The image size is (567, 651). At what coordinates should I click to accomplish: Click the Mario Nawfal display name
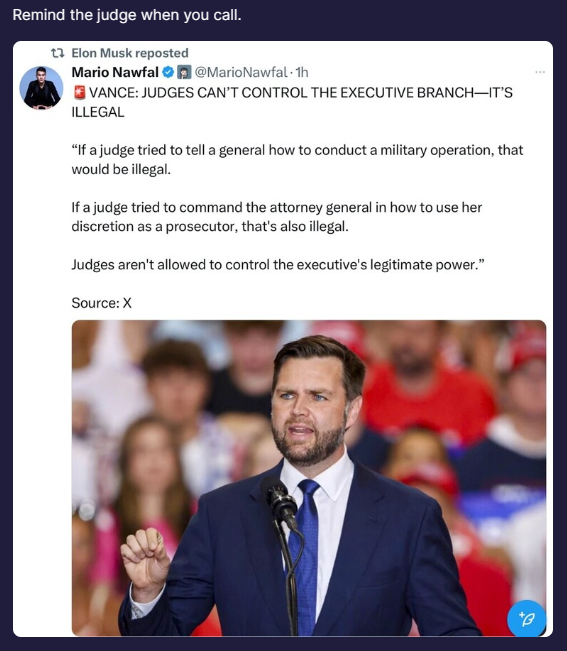pyautogui.click(x=115, y=72)
